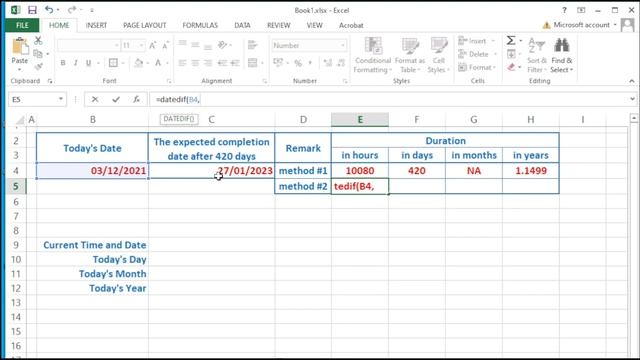
Task: Expand the Format cells dropdown
Action: [494, 67]
